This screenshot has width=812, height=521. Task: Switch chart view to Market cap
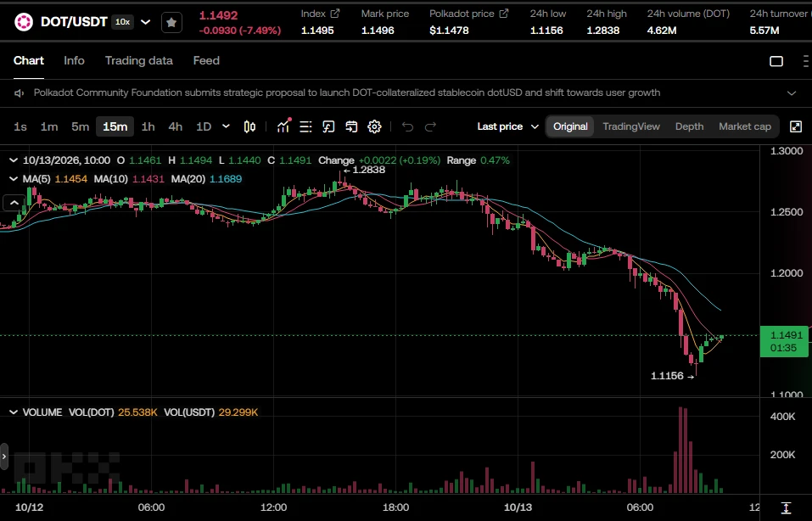(745, 126)
